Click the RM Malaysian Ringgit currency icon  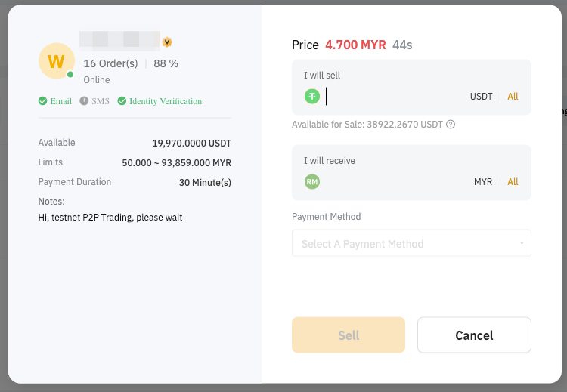point(312,182)
